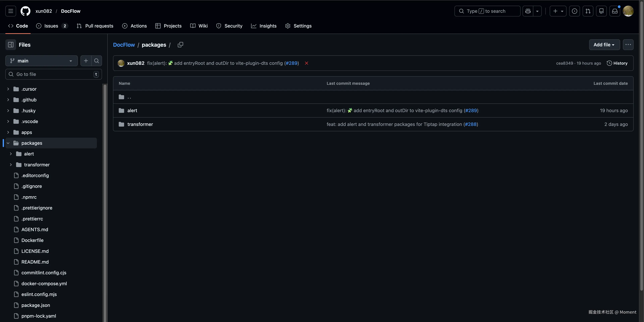Open the hamburger navigation menu
Screen dimensions: 644x322
click(11, 11)
